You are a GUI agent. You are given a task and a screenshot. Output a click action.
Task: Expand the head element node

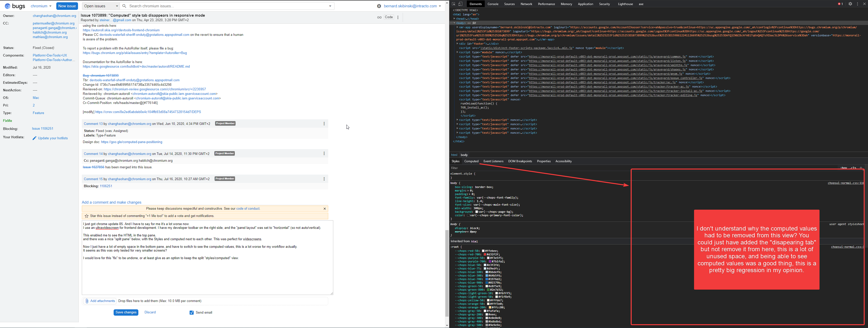click(454, 19)
